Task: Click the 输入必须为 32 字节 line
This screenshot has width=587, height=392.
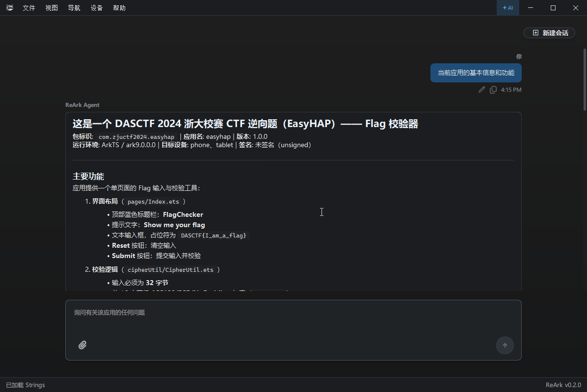Action: coord(140,283)
